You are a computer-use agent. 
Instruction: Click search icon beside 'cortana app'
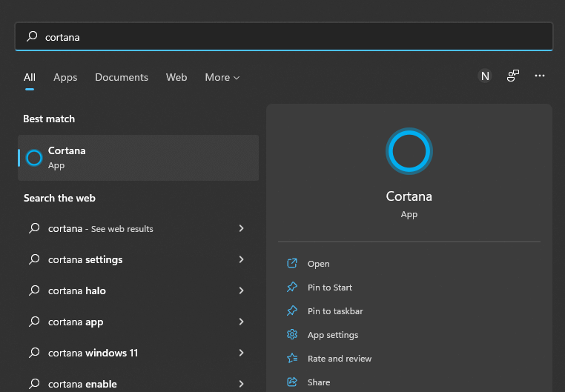pos(34,321)
